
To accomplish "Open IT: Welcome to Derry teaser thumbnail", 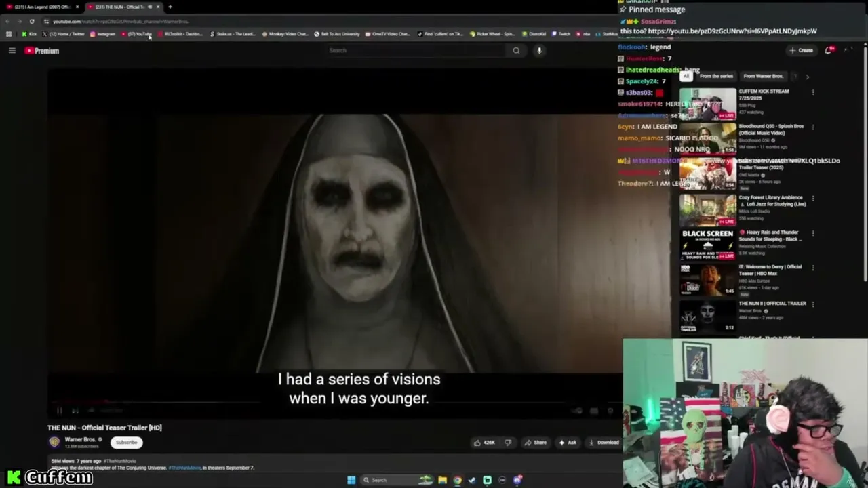I will coord(707,279).
